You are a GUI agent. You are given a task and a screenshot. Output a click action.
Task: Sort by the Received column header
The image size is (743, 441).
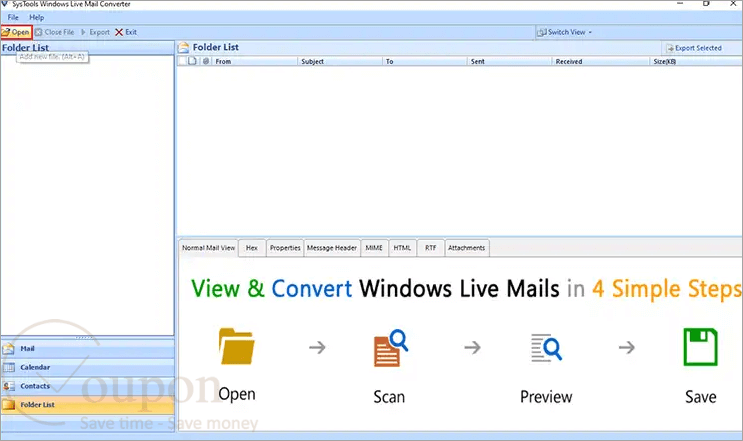pyautogui.click(x=601, y=62)
